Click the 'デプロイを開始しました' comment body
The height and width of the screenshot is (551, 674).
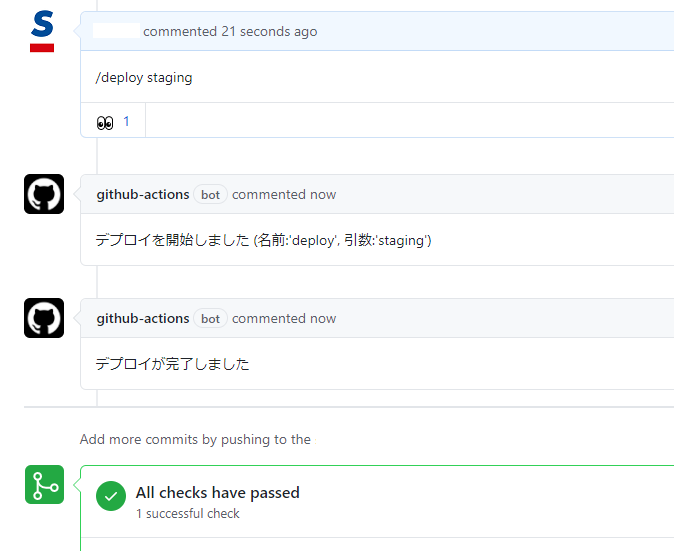tap(263, 240)
